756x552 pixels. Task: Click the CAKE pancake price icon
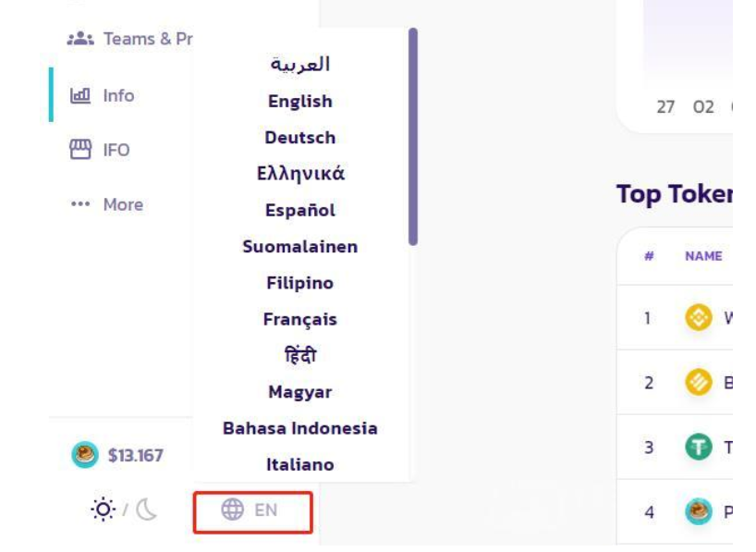tap(83, 455)
